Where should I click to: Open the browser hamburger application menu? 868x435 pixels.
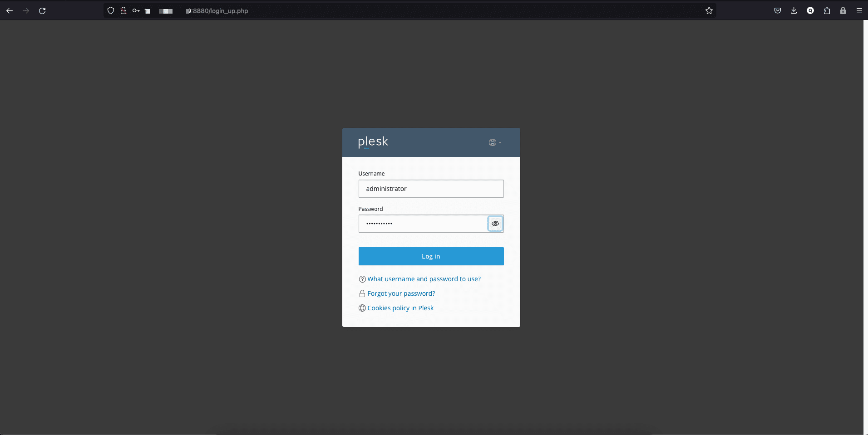point(859,11)
